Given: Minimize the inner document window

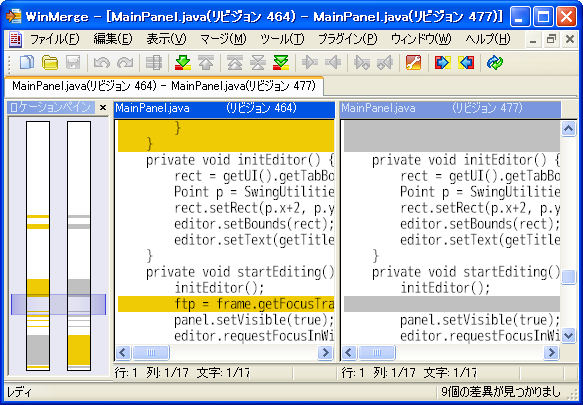Looking at the screenshot, I should (x=534, y=39).
